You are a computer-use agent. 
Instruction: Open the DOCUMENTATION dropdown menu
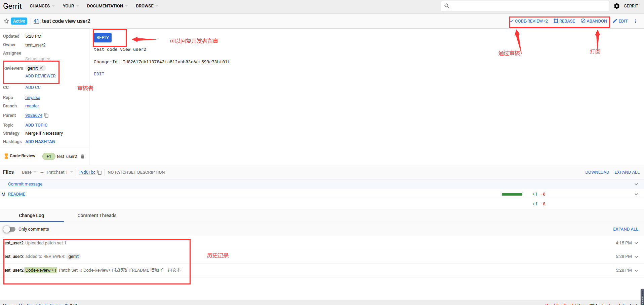point(107,6)
